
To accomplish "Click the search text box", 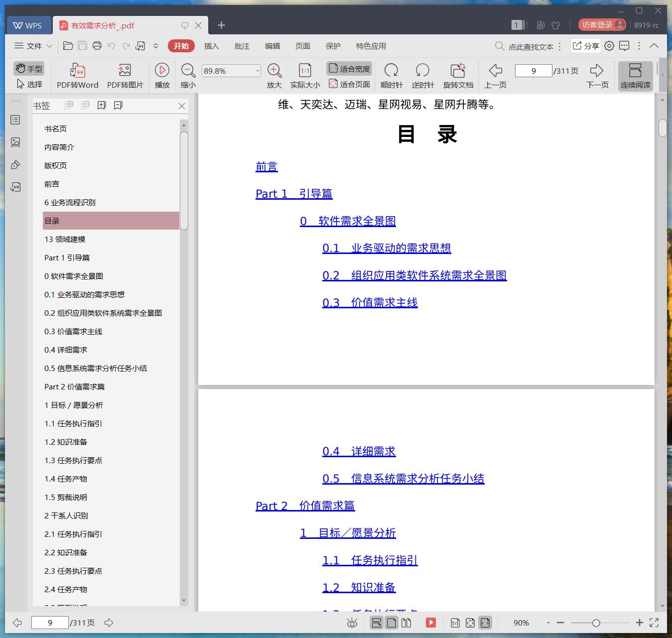I will [531, 46].
